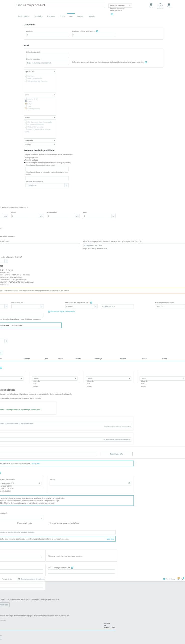The width and height of the screenshot is (185, 644).
Task: Click the Ver mi tienda eye icon
Action: pos(164,579)
